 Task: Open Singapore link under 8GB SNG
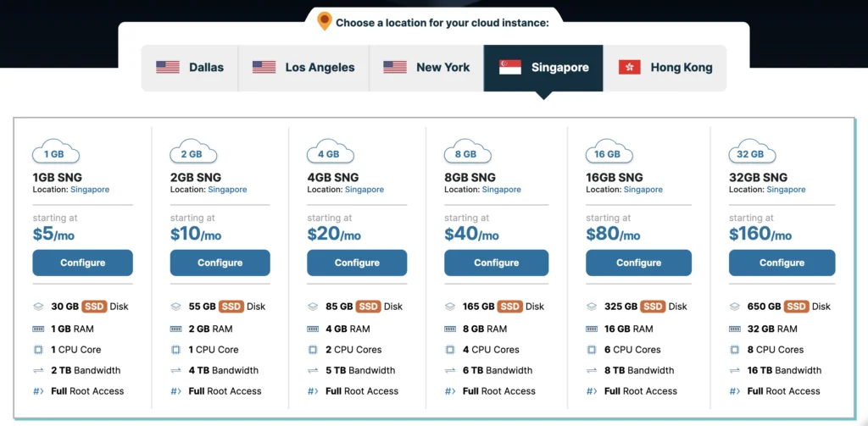pyautogui.click(x=502, y=190)
